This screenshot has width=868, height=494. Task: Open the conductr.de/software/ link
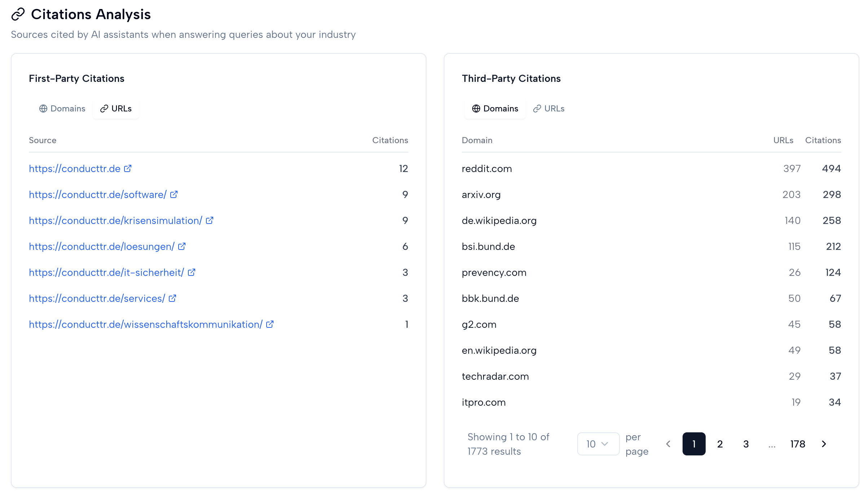point(98,194)
